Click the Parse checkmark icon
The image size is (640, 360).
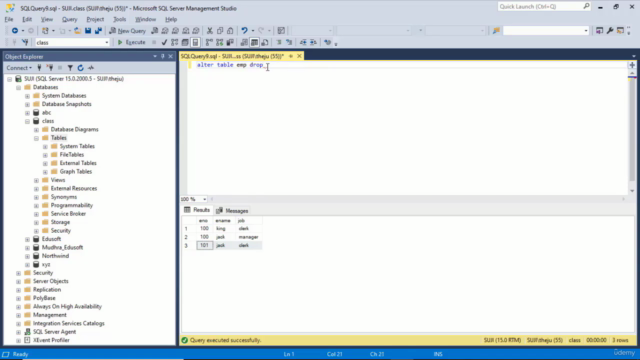point(164,42)
